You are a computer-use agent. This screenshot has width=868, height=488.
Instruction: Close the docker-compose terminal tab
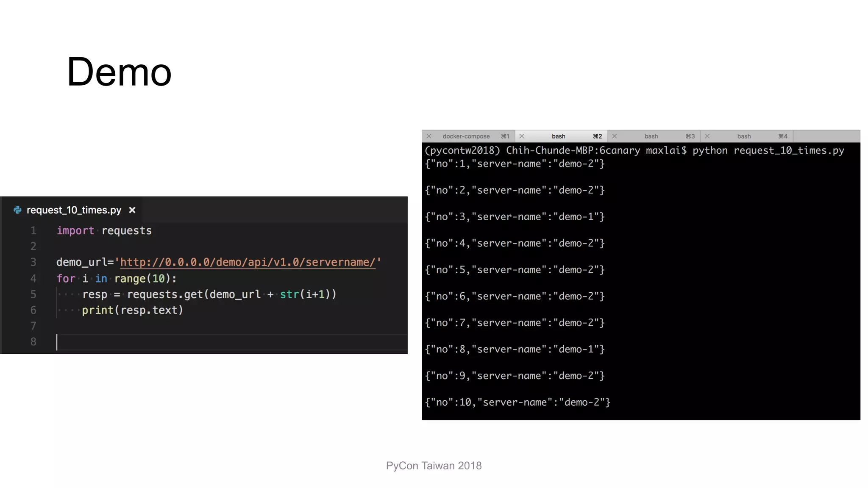click(x=429, y=136)
